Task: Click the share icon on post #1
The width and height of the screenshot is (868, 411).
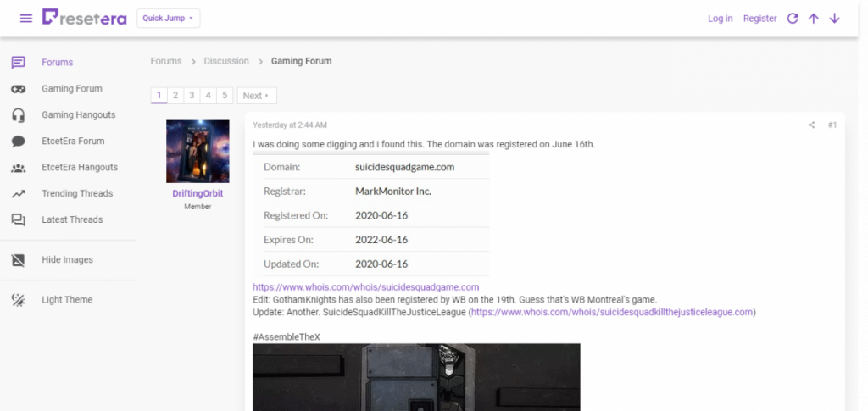Action: coord(811,125)
